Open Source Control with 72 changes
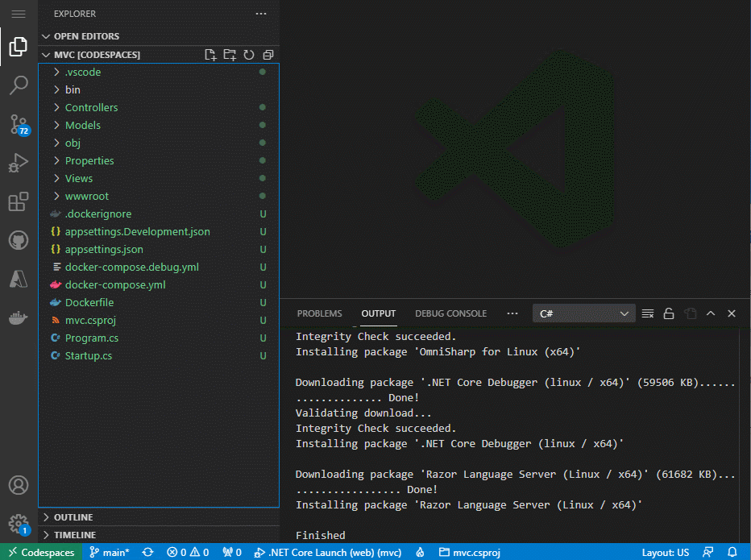 pos(19,124)
